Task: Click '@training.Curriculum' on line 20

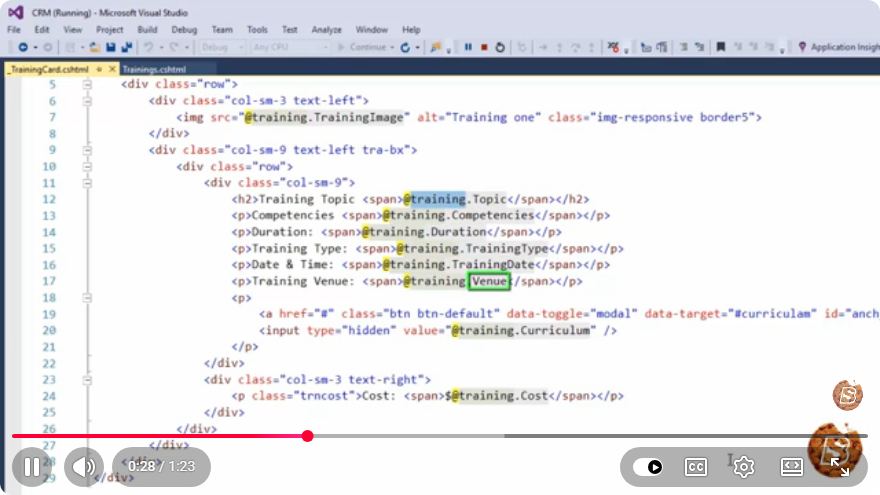Action: (521, 331)
